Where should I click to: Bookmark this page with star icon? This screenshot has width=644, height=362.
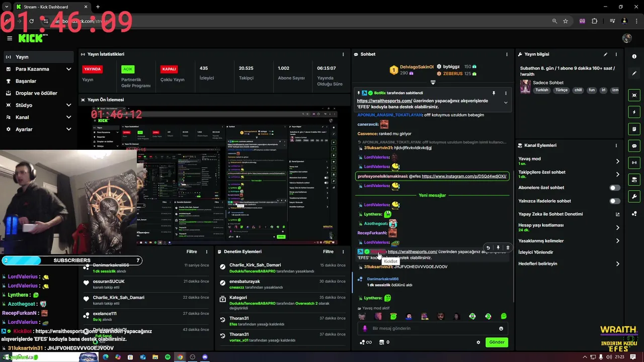pos(566,21)
